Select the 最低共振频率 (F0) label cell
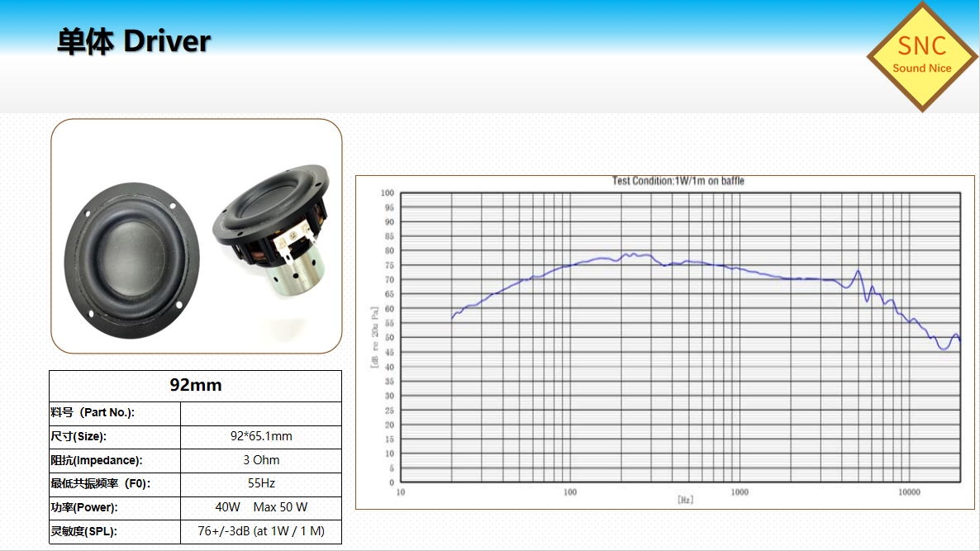Viewport: 980px width, 551px height. point(101,483)
